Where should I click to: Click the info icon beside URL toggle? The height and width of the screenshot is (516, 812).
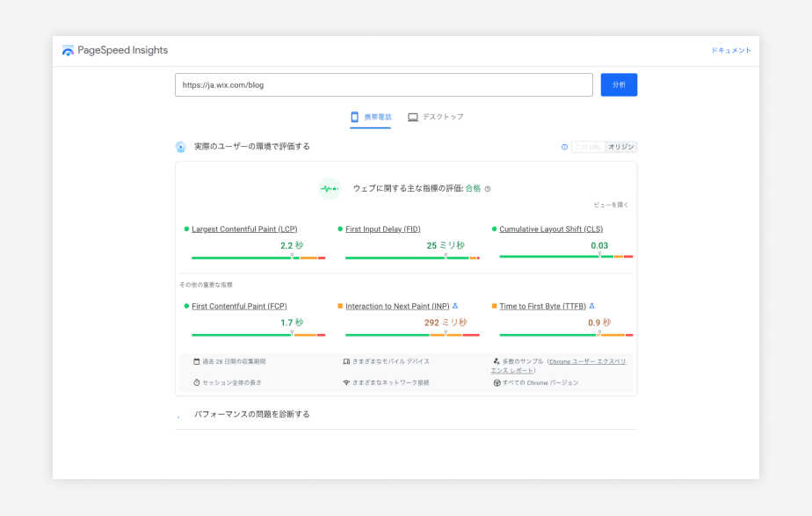(x=564, y=147)
